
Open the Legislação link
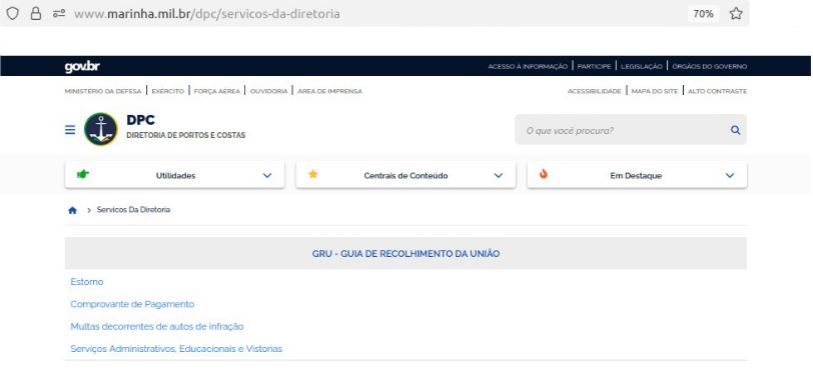641,66
